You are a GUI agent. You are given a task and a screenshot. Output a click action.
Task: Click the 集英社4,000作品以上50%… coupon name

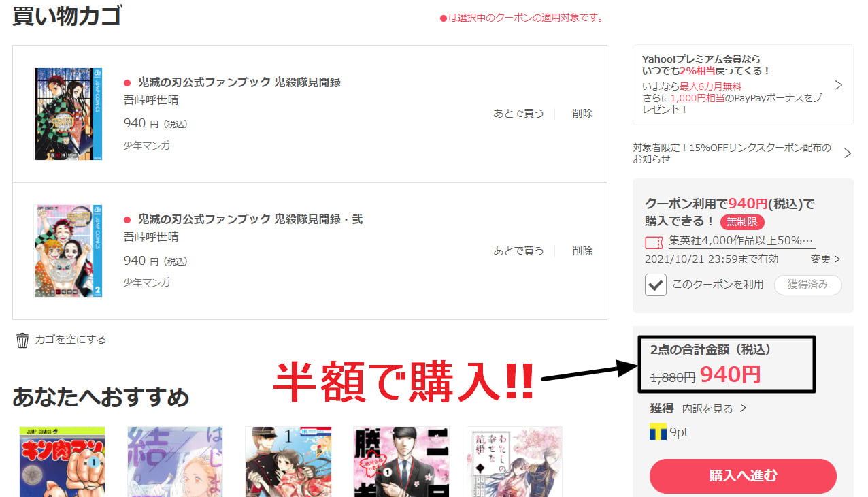[x=741, y=241]
